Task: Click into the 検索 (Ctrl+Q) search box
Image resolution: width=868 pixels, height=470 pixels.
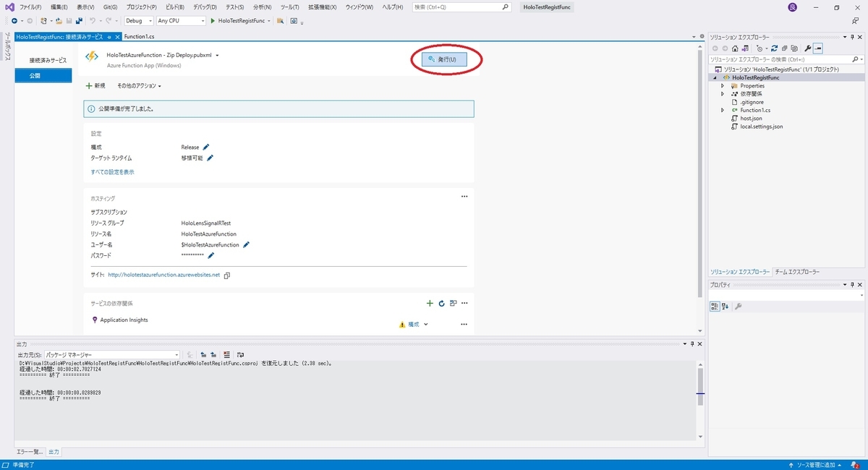Action: 461,7
